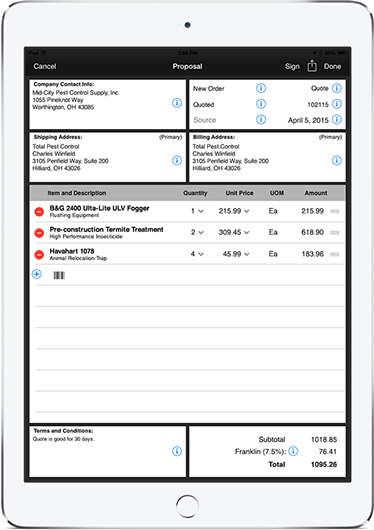Image resolution: width=374 pixels, height=530 pixels.
Task: Grab reorder handle on B&G Fogger row
Action: tap(334, 211)
